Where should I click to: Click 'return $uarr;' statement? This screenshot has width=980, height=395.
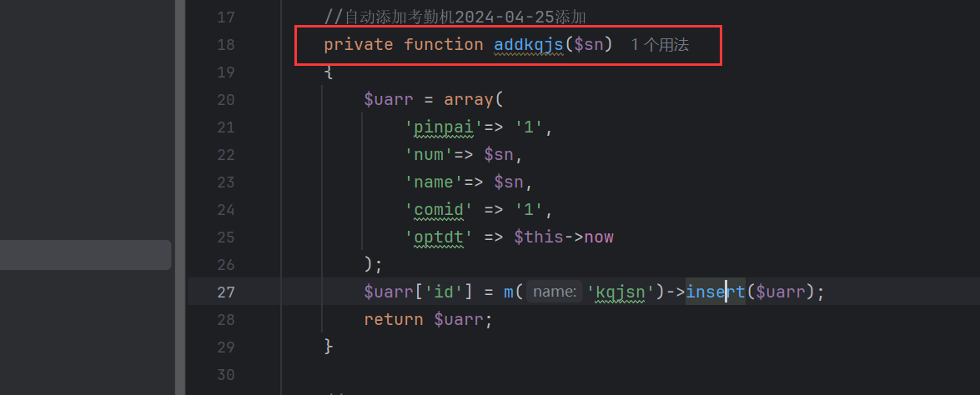click(429, 319)
